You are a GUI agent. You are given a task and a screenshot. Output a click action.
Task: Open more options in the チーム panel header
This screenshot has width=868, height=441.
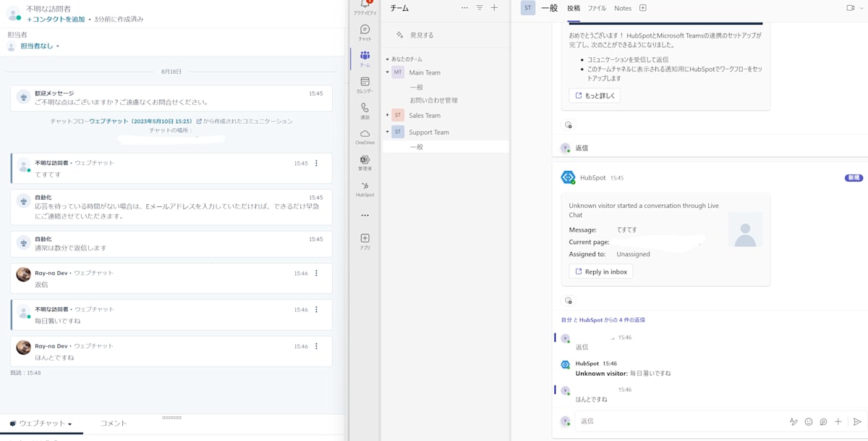pos(464,8)
